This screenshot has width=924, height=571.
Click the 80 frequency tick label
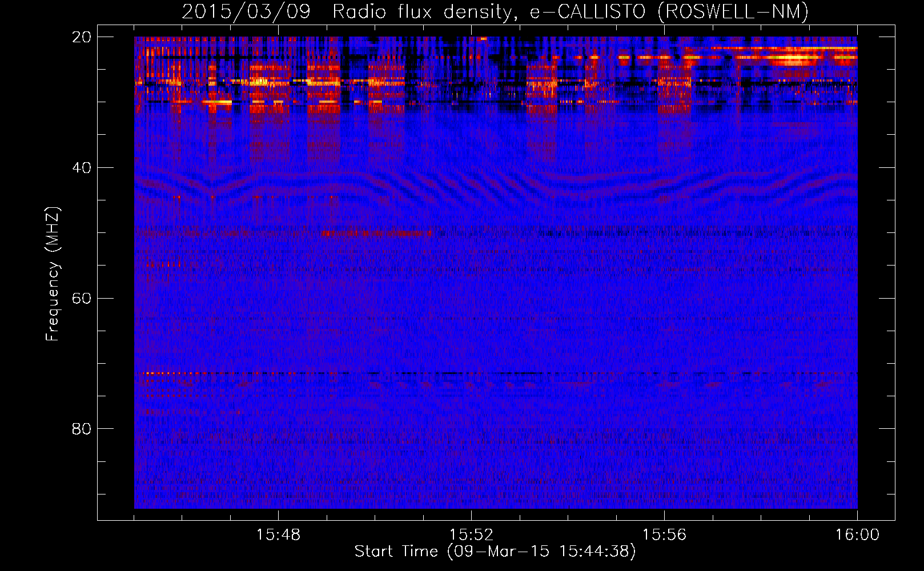81,429
